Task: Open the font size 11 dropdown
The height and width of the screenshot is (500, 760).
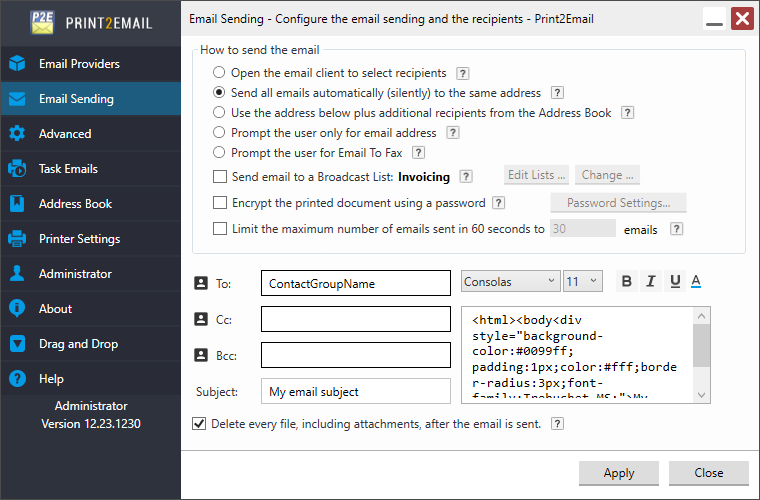Action: [583, 281]
